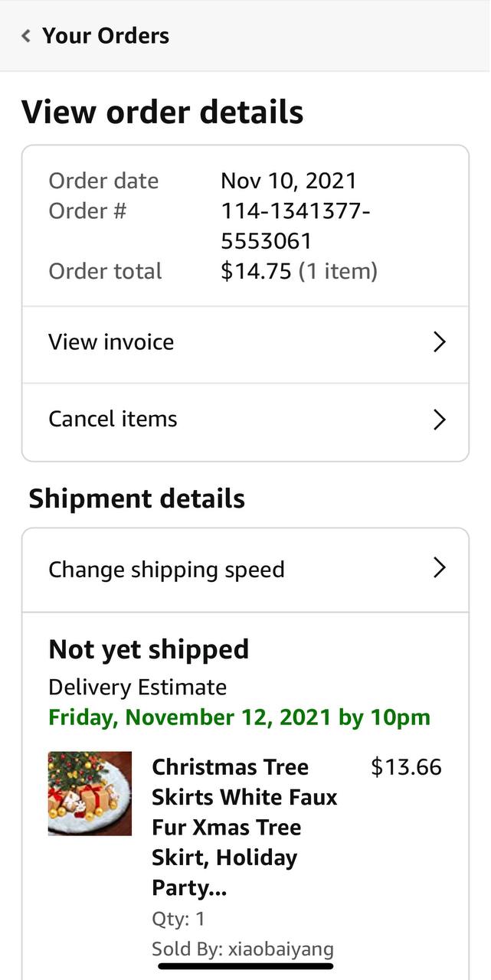Image resolution: width=491 pixels, height=980 pixels.
Task: Tap the chevron beside Change shipping speed
Action: [x=439, y=567]
